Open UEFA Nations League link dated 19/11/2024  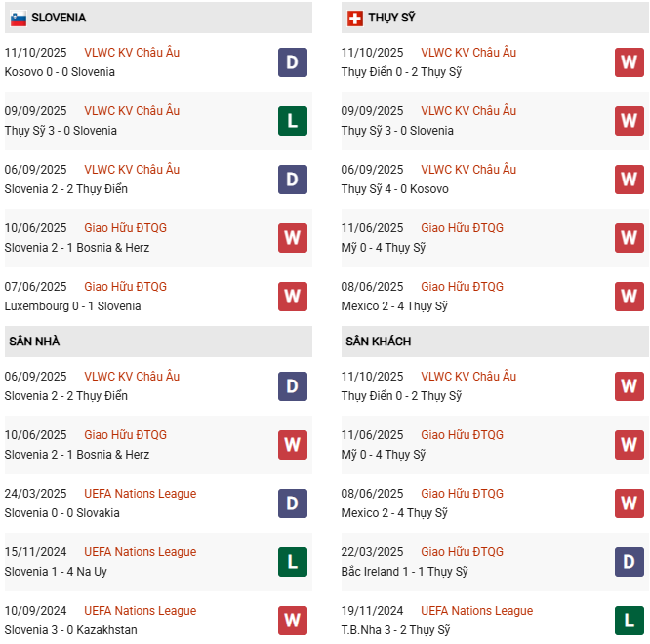(x=476, y=611)
